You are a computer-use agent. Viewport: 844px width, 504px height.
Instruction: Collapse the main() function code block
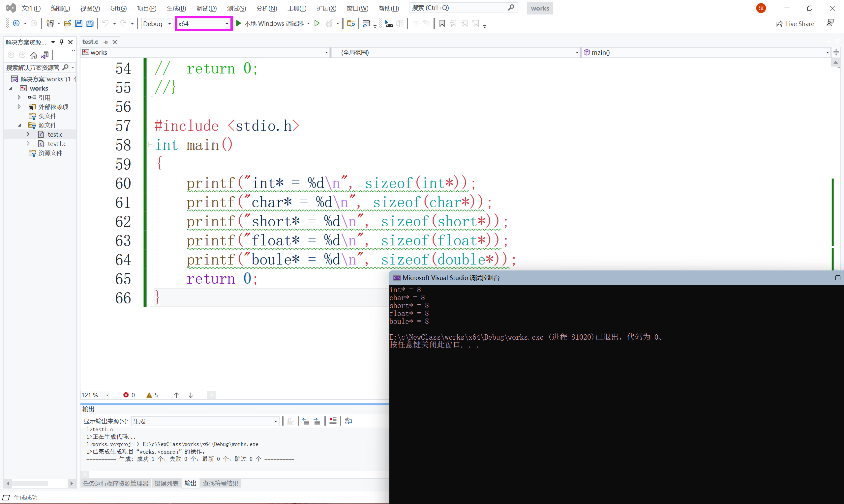tap(151, 145)
